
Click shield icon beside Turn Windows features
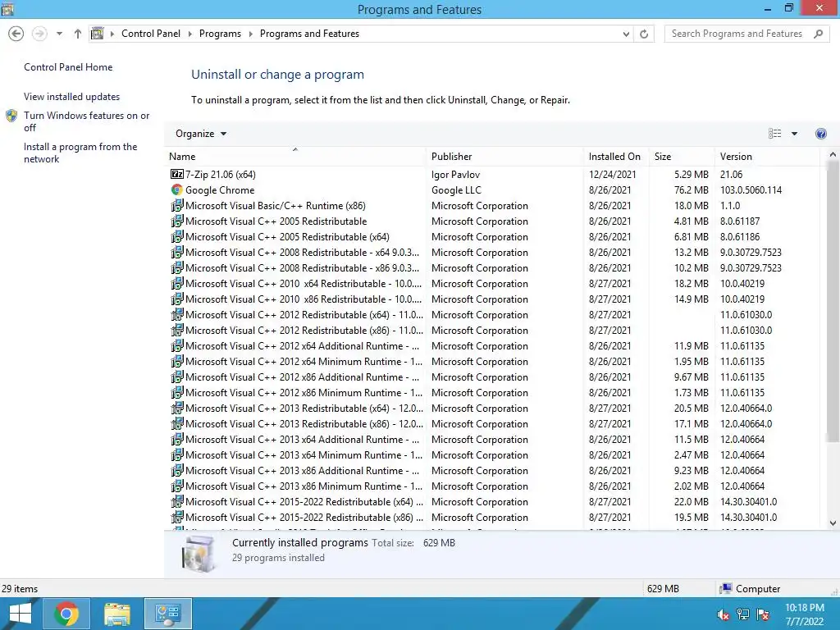pyautogui.click(x=11, y=116)
